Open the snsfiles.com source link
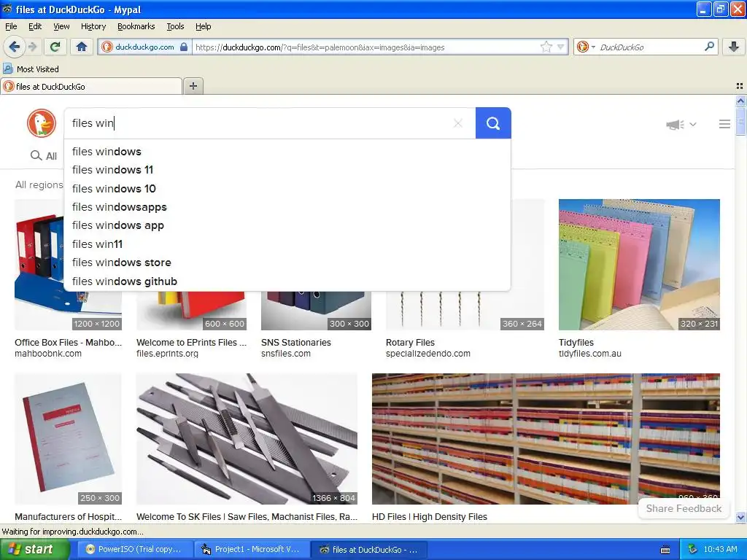 coord(286,354)
